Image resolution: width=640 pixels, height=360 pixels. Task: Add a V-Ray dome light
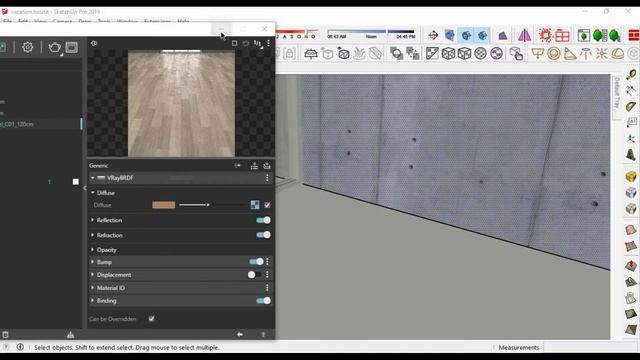coord(618,53)
